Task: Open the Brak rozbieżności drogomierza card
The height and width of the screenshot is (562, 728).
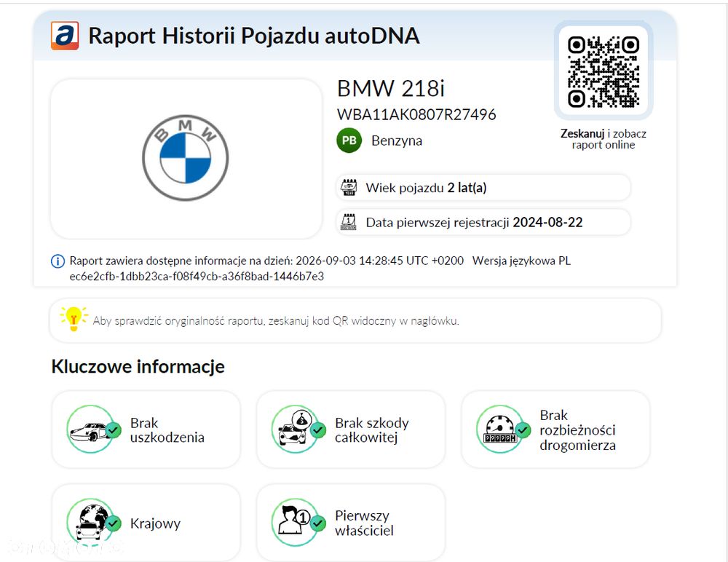Action: click(x=555, y=430)
